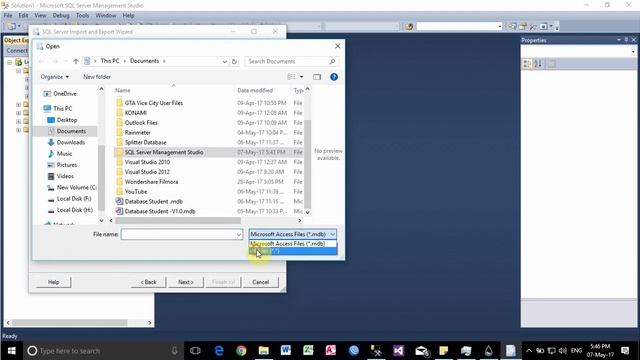Click New folder in Open dialog
The width and height of the screenshot is (640, 360).
(97, 77)
